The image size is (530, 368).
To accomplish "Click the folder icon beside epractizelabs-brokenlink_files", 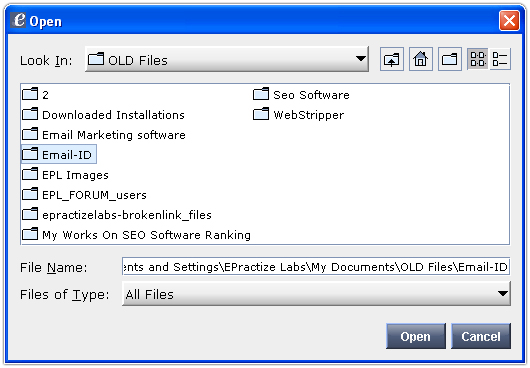I will [x=30, y=214].
